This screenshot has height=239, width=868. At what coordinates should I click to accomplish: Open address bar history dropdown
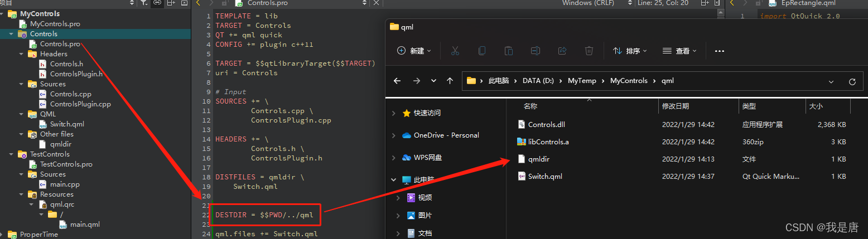point(832,81)
